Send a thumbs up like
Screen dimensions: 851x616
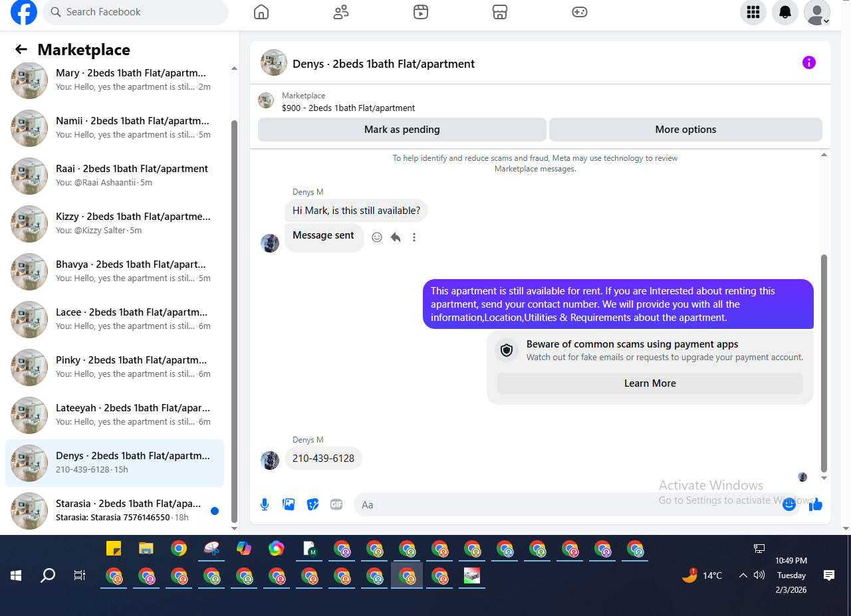[x=816, y=505]
